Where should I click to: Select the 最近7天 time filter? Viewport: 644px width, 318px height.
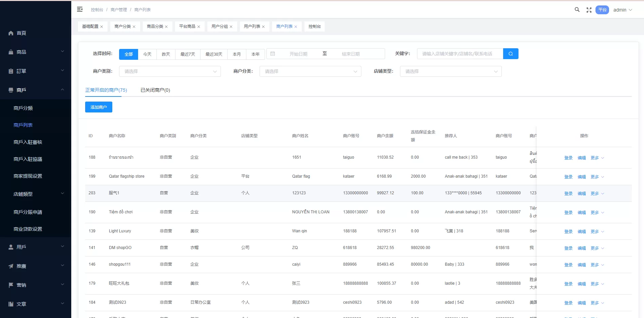tap(188, 54)
